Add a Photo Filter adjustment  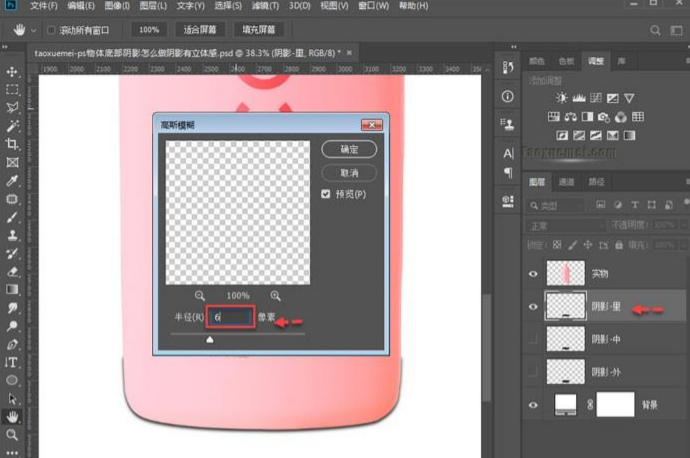[604, 117]
